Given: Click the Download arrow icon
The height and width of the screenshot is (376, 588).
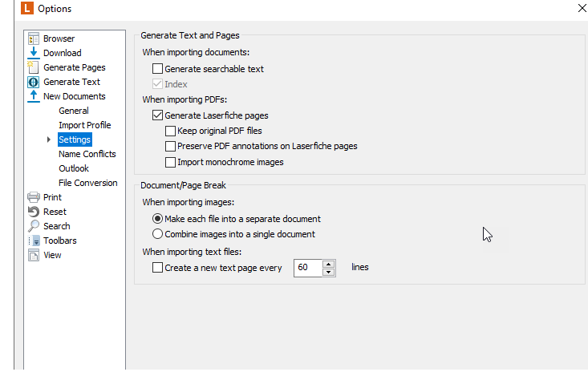Looking at the screenshot, I should pyautogui.click(x=34, y=53).
